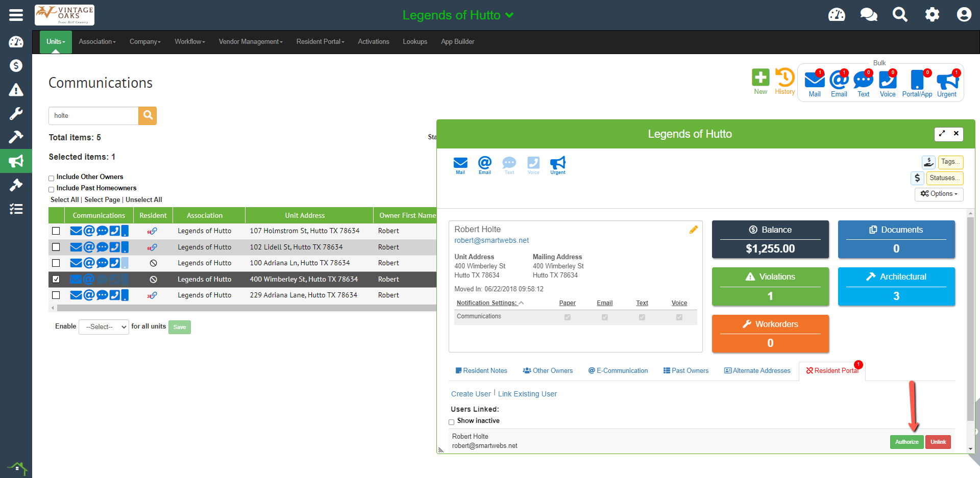Screen dimensions: 980x478
Task: Click the Bulk Text icon
Action: 863,84
